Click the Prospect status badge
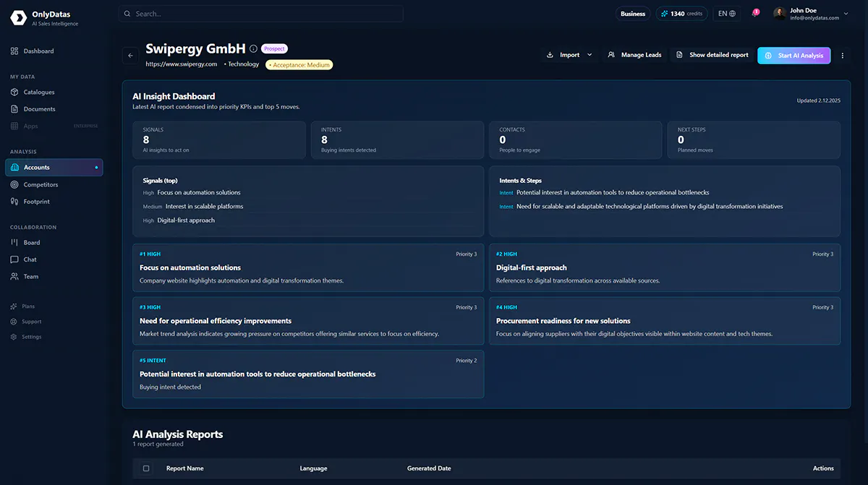The image size is (868, 485). 274,49
